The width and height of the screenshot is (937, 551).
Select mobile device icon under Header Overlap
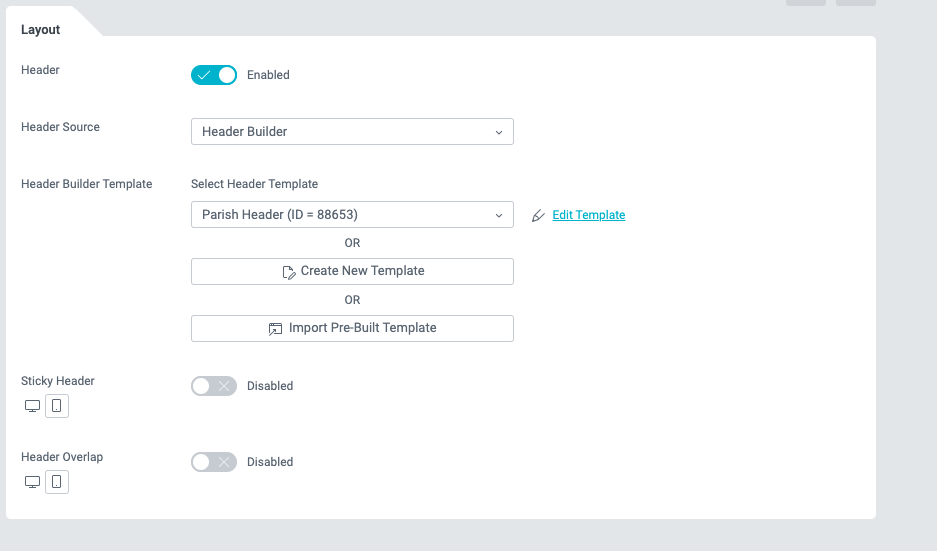click(57, 482)
